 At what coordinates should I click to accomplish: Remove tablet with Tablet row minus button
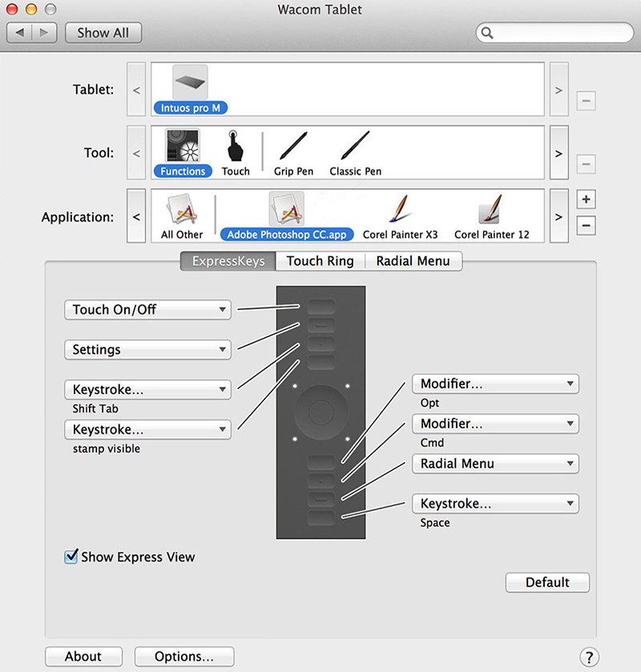pos(586,101)
